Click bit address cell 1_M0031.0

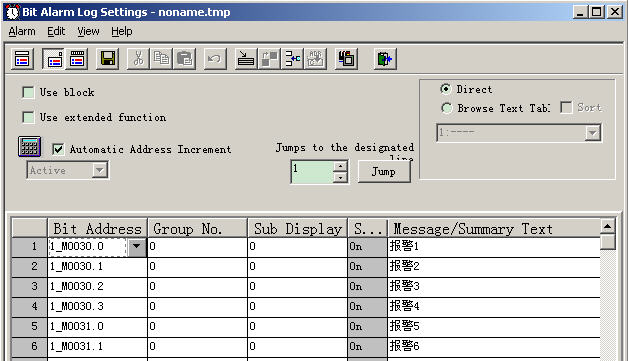click(97, 327)
